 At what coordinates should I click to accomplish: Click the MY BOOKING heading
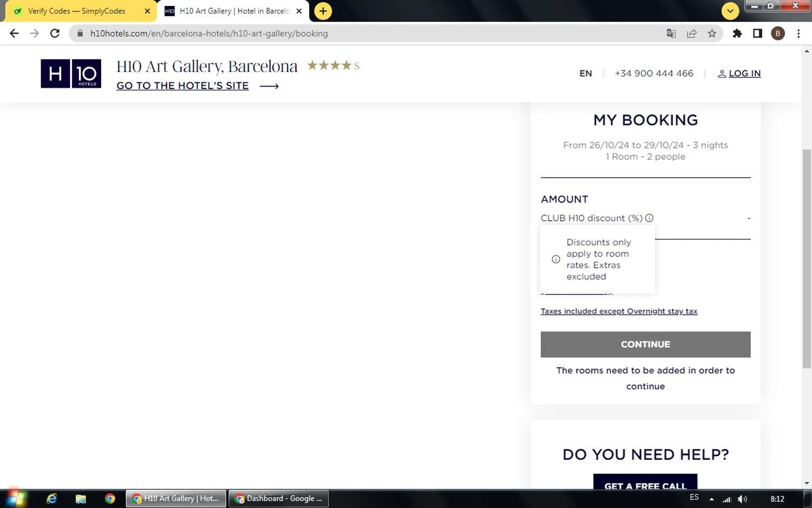(x=645, y=120)
